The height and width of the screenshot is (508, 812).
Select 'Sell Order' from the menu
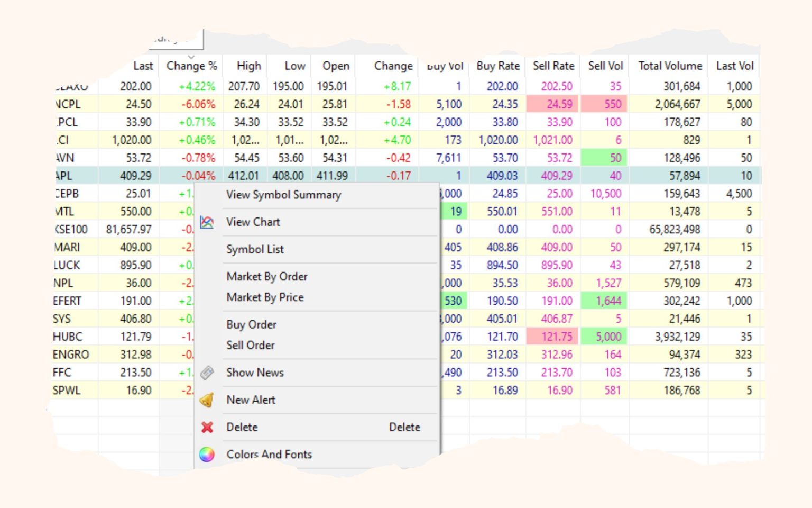[250, 345]
